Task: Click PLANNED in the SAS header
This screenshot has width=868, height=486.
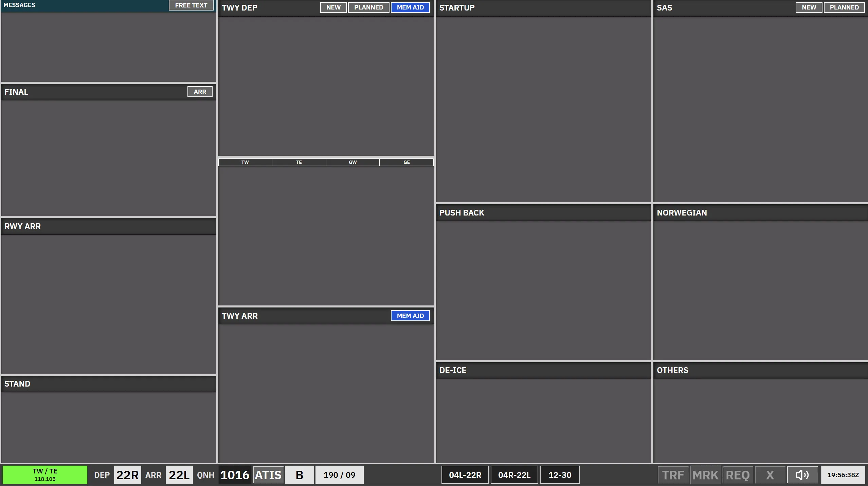Action: 844,7
